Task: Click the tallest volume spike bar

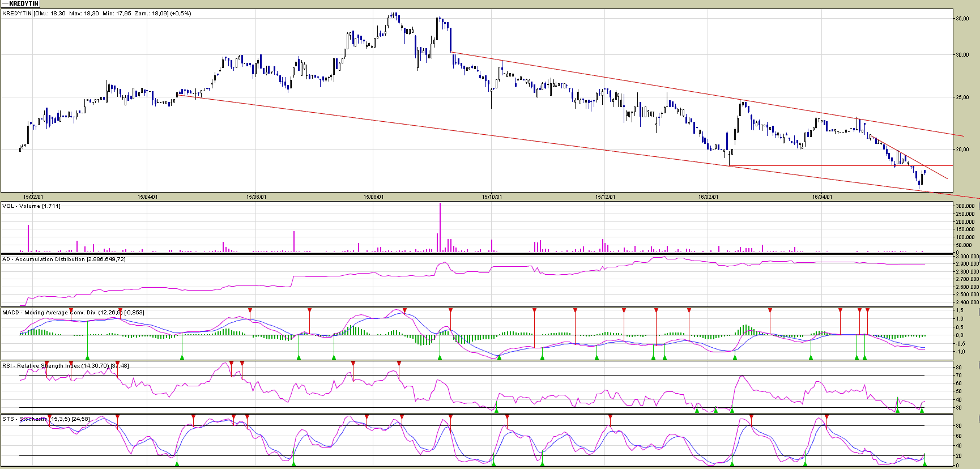Action: (440, 227)
